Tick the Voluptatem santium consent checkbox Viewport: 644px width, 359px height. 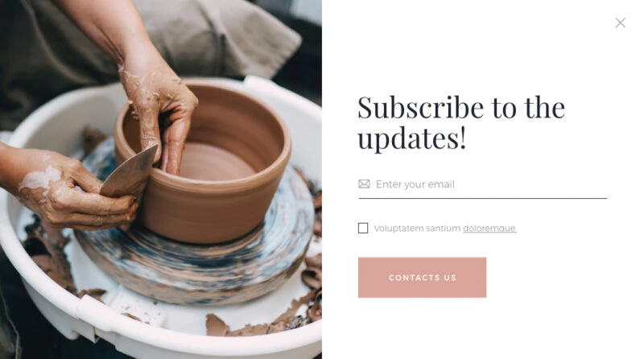363,228
